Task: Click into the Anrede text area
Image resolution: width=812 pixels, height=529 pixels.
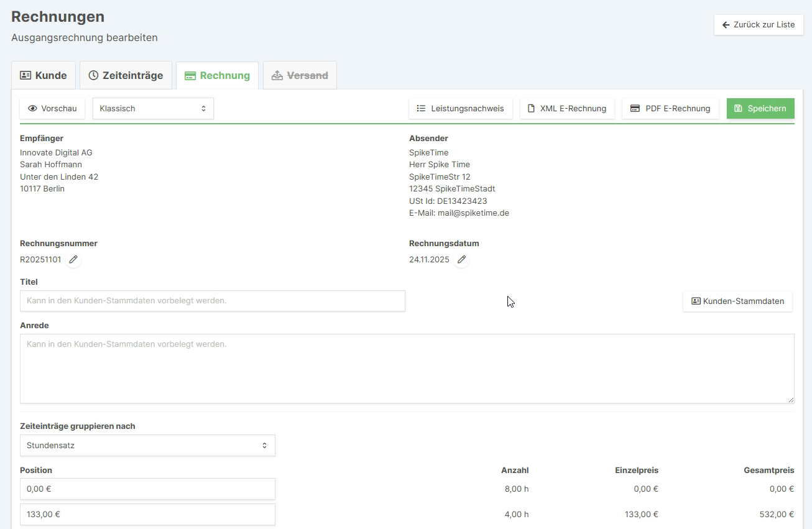Action: [x=407, y=368]
